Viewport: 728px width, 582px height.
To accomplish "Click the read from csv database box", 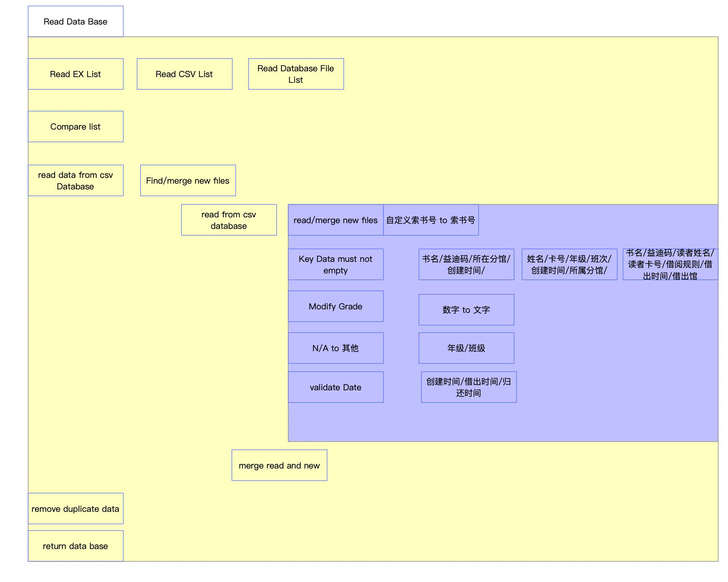I will [229, 220].
